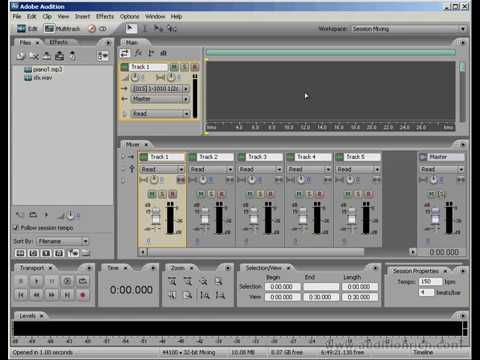480x360 pixels.
Task: Show Effects (fx) controls in Main panel
Action: click(x=138, y=53)
